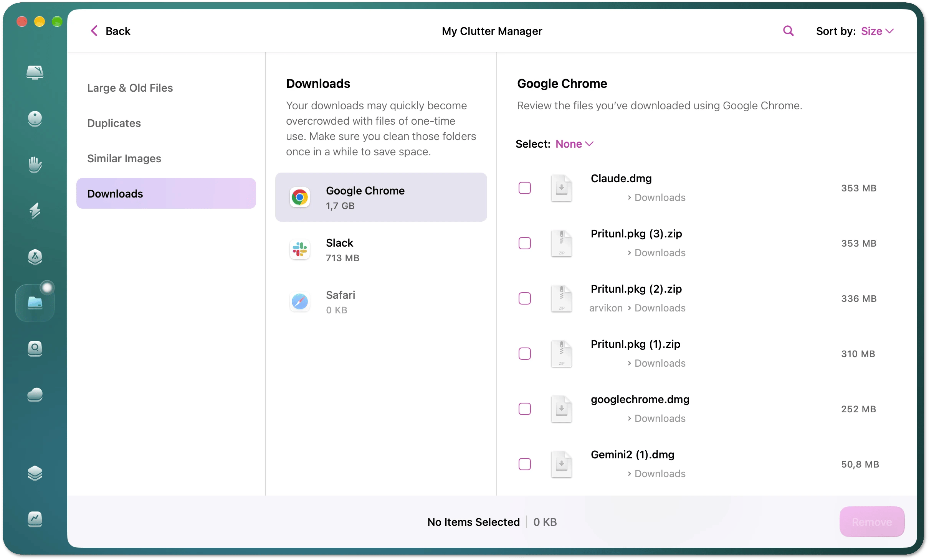Open the stacked layers icon in sidebar

point(35,473)
